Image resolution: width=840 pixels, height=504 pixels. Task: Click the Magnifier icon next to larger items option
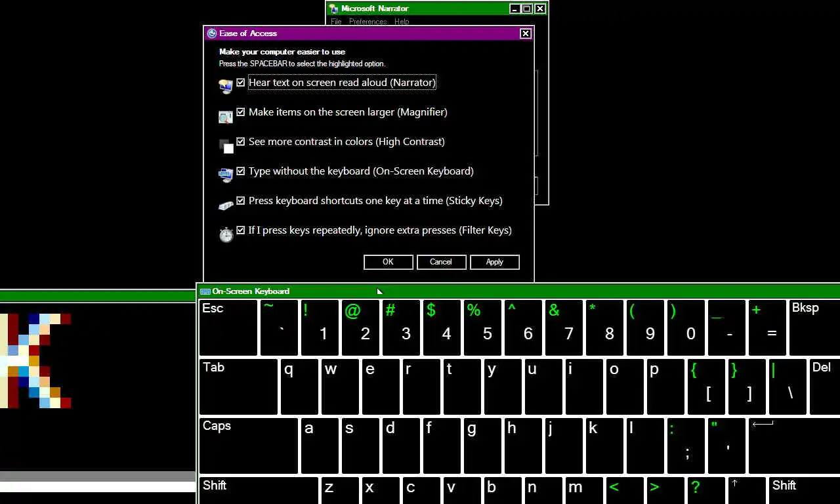pyautogui.click(x=226, y=117)
